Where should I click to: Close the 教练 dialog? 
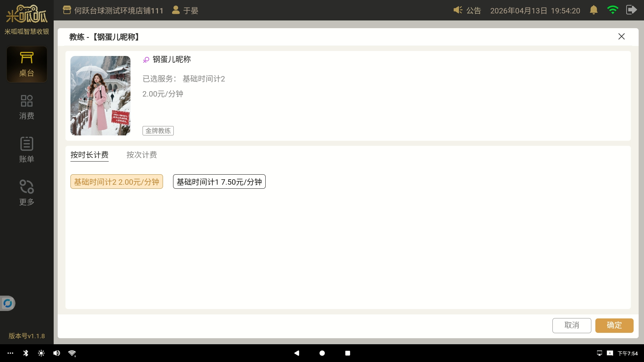[621, 37]
